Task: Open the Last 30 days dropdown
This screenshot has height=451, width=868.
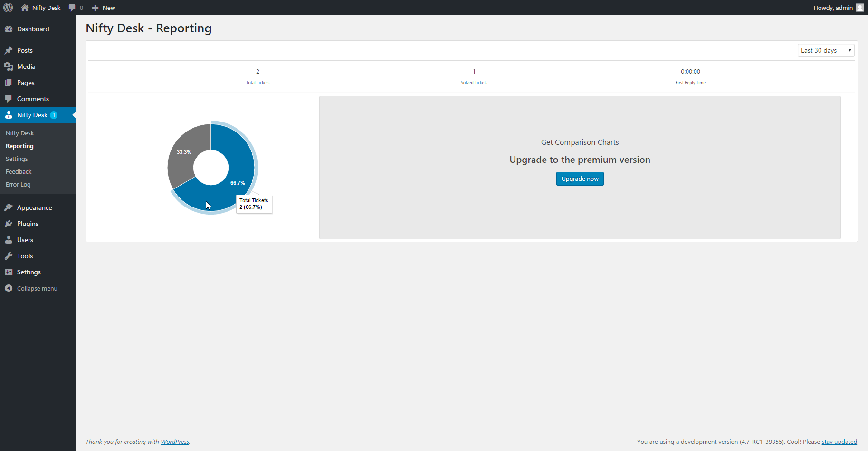Action: click(x=826, y=50)
